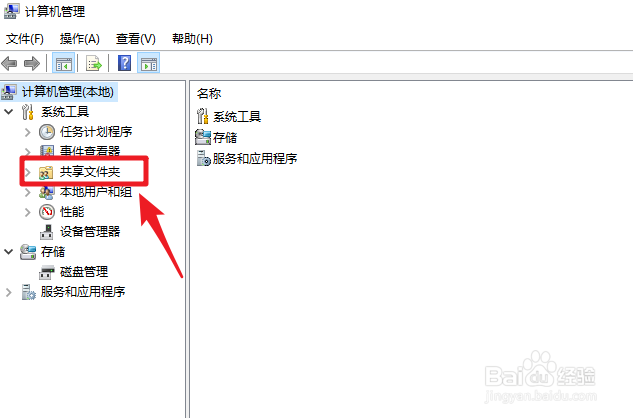Click the 名称 column header
Viewport: 633px width, 418px height.
pos(209,94)
